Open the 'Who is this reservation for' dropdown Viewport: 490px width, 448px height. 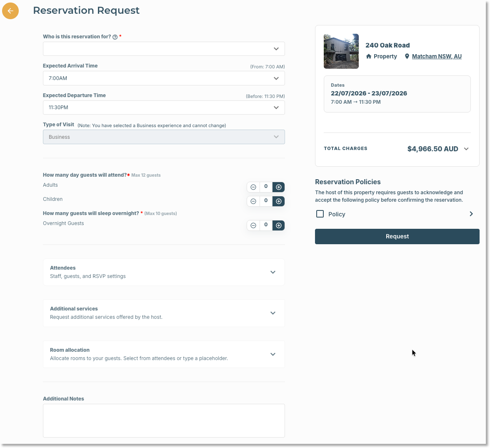164,49
